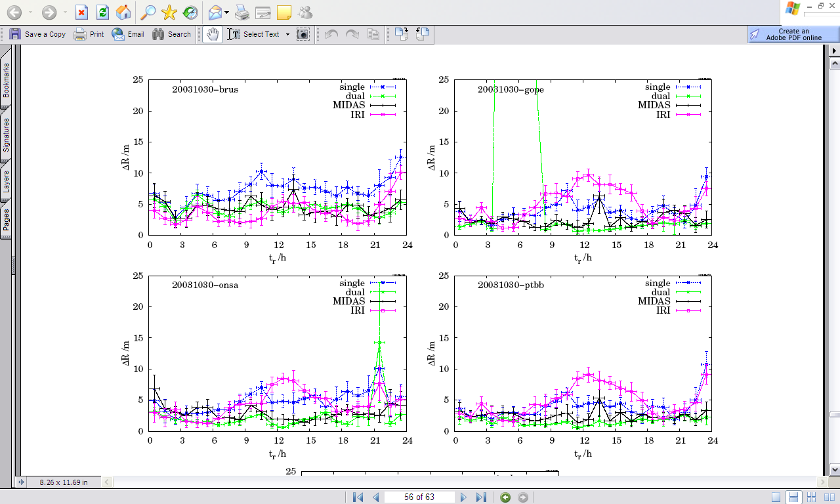Open Forward button history dropdown arrow
The height and width of the screenshot is (504, 840).
[65, 12]
